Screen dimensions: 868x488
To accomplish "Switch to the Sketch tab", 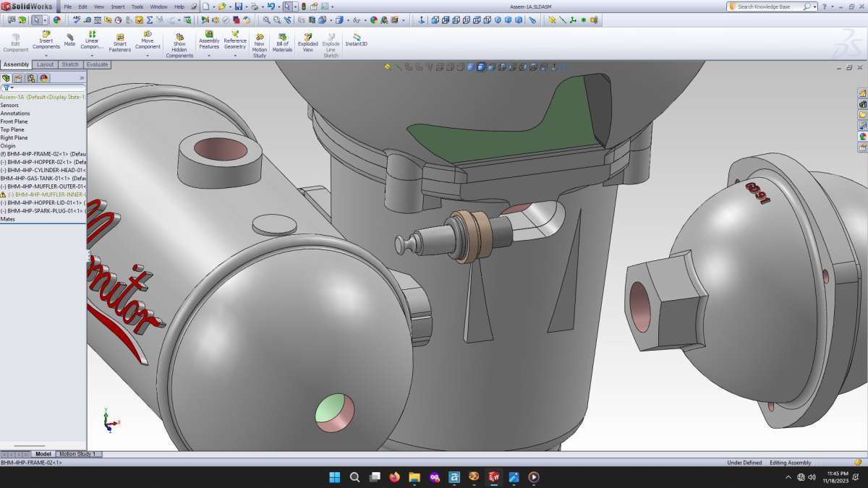I will (x=70, y=64).
